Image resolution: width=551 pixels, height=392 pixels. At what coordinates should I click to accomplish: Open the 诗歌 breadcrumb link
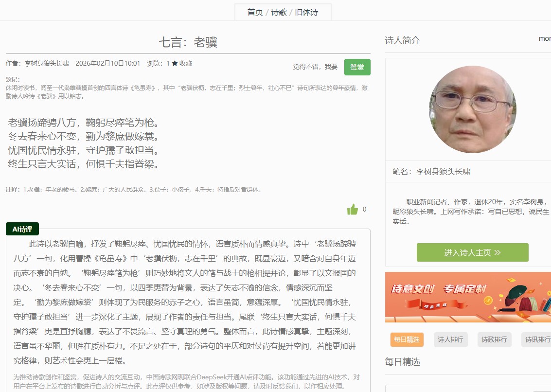coord(279,12)
